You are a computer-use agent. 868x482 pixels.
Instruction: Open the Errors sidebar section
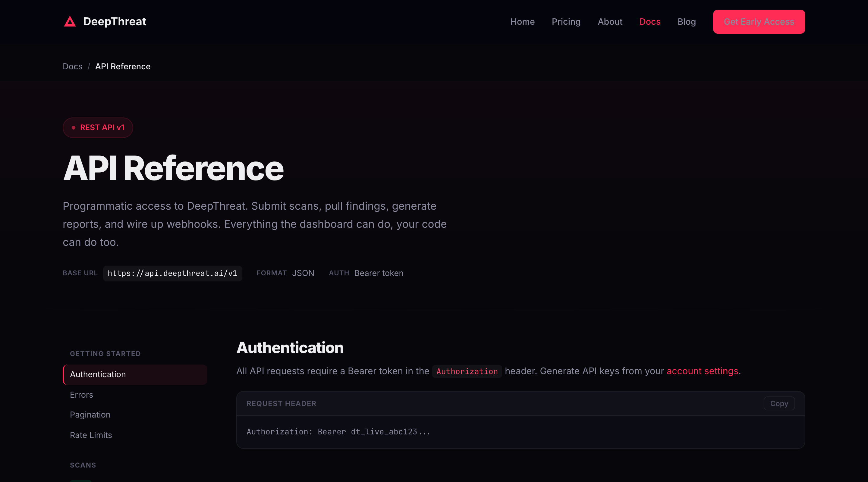click(82, 395)
